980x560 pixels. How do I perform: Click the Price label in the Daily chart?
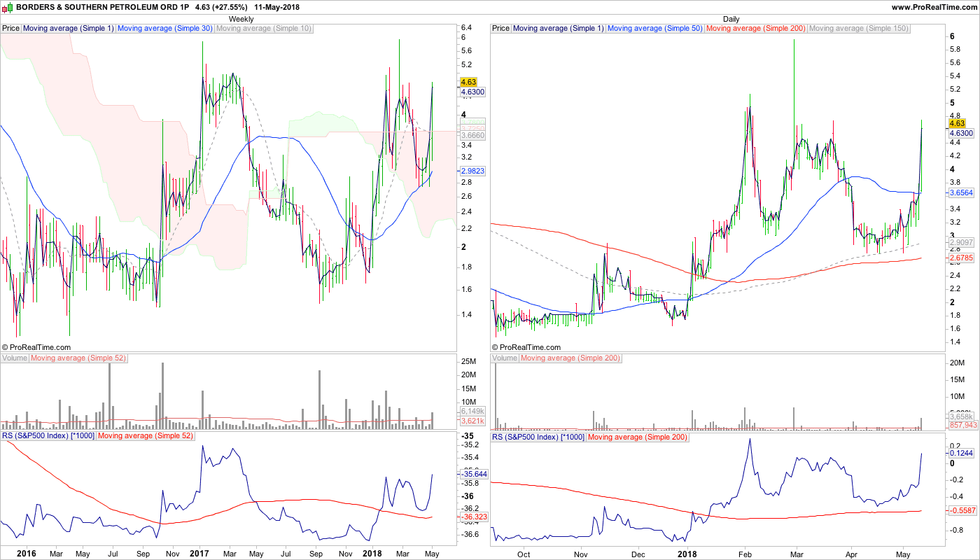[500, 29]
